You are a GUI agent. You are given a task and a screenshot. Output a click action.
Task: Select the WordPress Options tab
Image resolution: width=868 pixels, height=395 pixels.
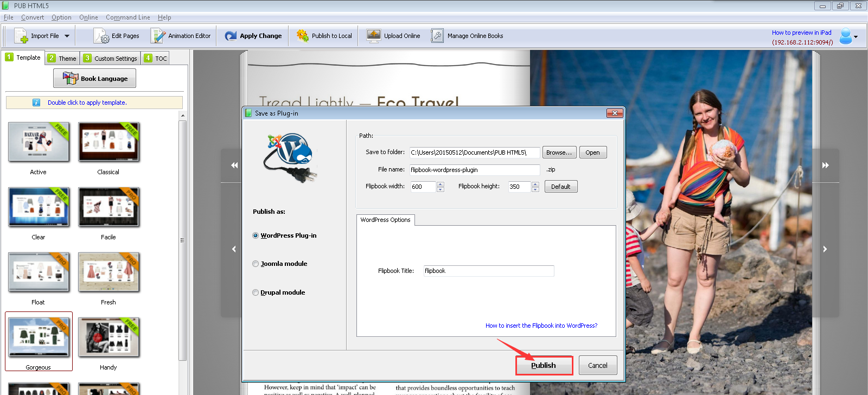pyautogui.click(x=386, y=220)
